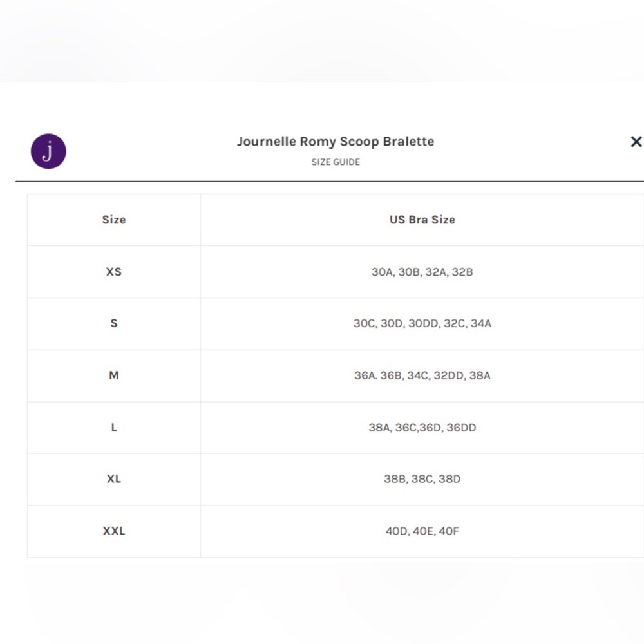Click the XS size row label
The image size is (644, 644).
tap(114, 272)
